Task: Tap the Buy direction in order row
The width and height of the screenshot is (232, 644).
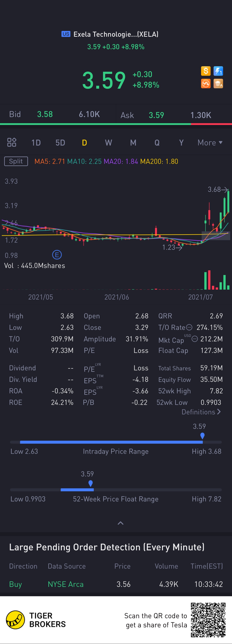Action: [15, 584]
